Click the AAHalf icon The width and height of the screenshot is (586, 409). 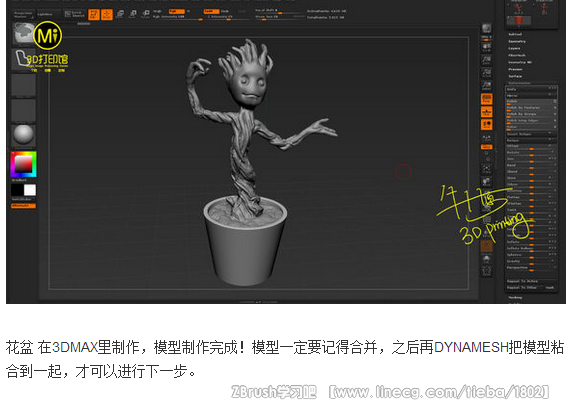pyautogui.click(x=486, y=86)
